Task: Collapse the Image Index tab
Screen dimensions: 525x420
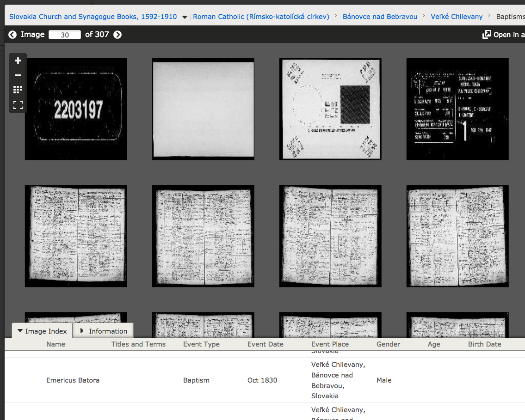Action: (42, 331)
